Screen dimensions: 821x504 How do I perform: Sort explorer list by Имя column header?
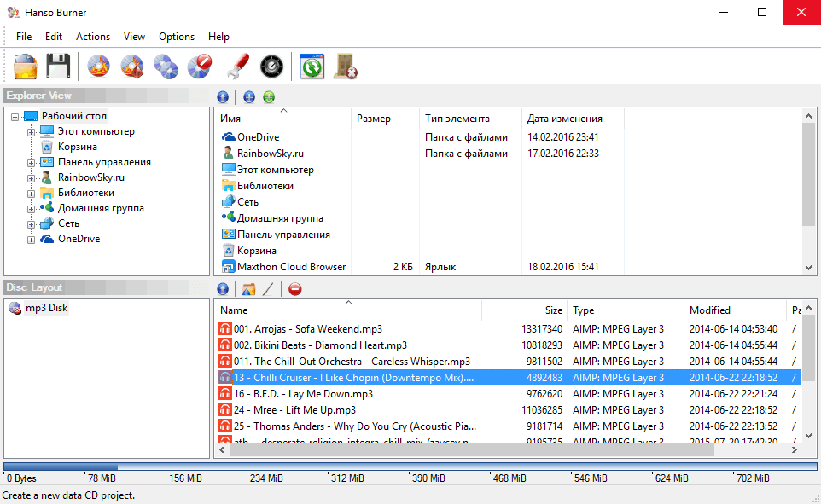click(282, 119)
